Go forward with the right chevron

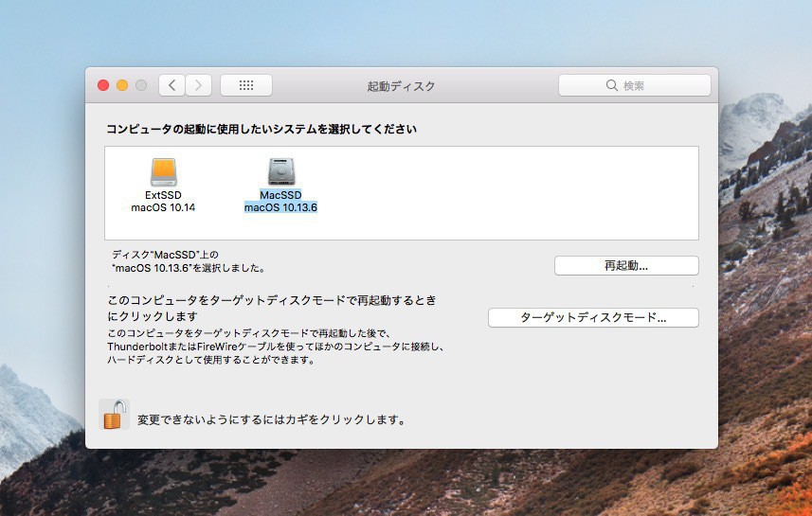198,85
